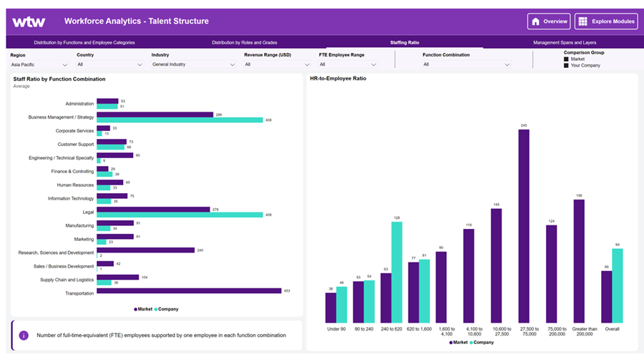
Task: Click the Business Management / Strategy market bar
Action: click(155, 114)
